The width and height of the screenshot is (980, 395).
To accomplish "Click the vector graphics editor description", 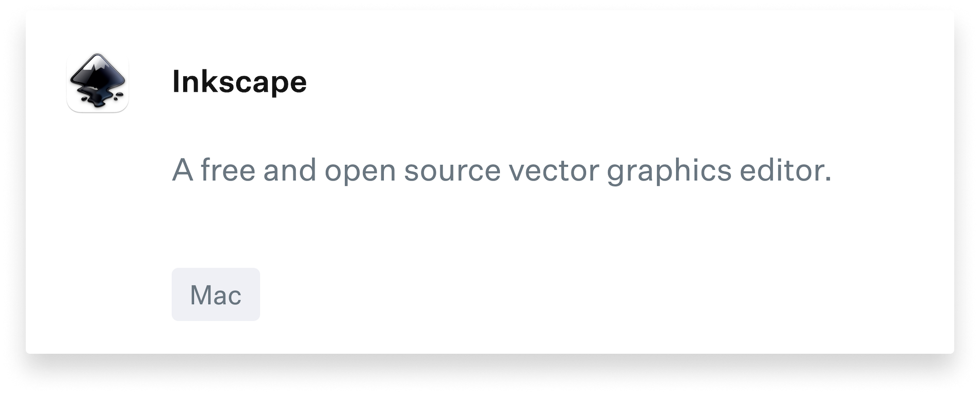I will (x=501, y=170).
